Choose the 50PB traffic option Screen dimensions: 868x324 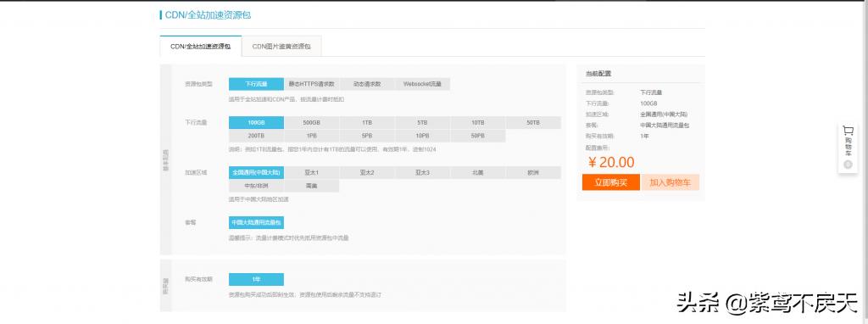point(478,136)
